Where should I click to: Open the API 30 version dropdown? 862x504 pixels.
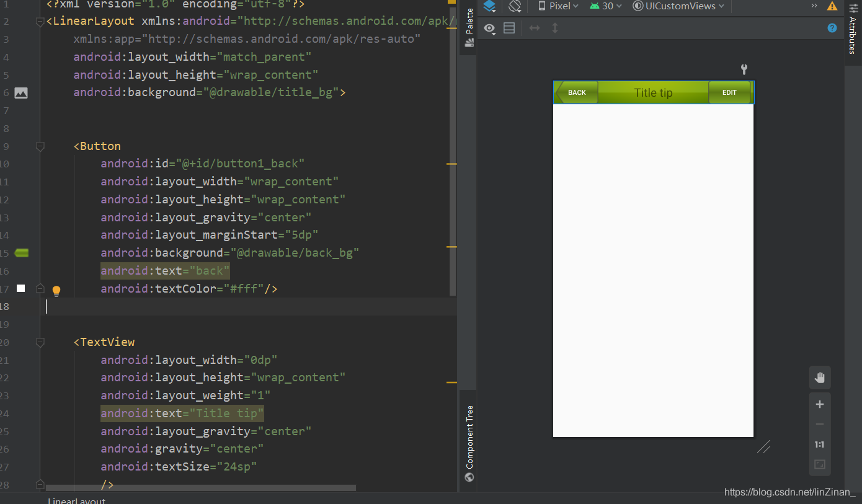coord(606,6)
